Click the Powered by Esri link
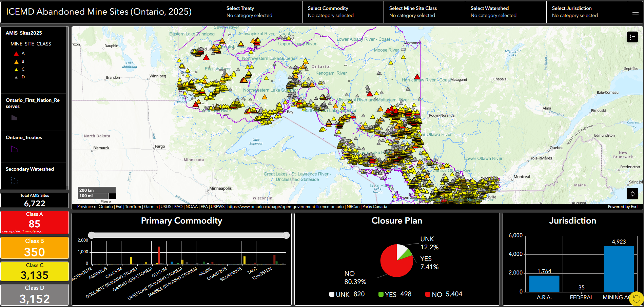644x307 pixels. pyautogui.click(x=623, y=206)
